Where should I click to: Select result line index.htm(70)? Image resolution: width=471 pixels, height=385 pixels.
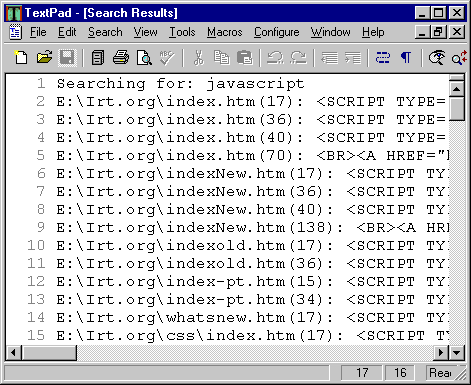click(252, 155)
